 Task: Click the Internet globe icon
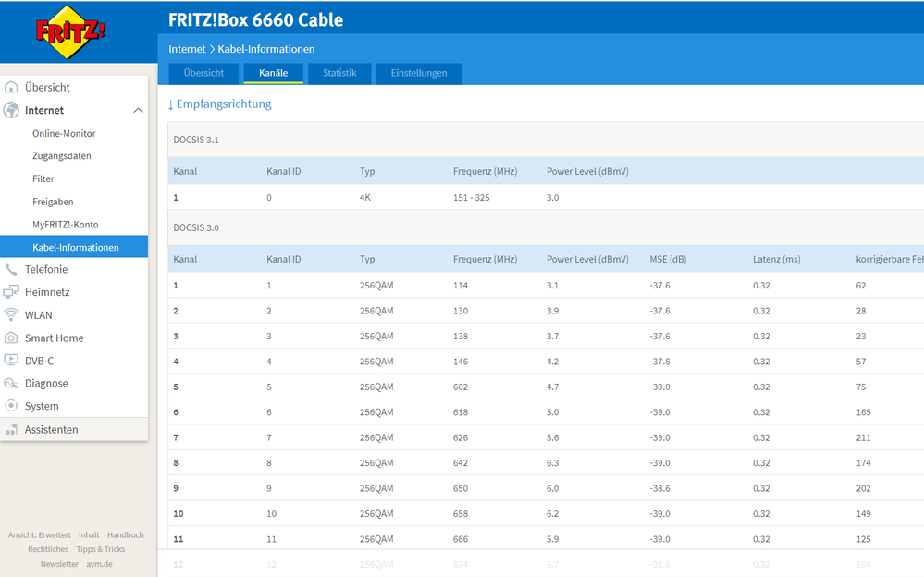pos(11,111)
